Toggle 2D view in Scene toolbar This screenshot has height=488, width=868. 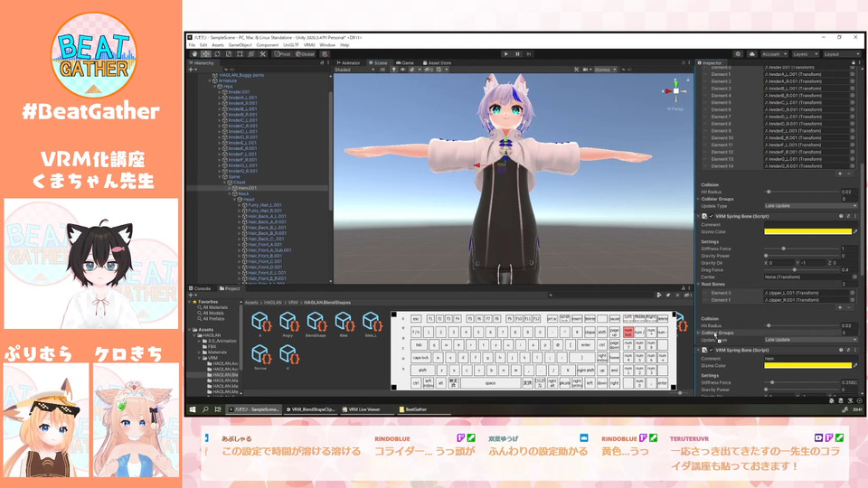tap(382, 70)
